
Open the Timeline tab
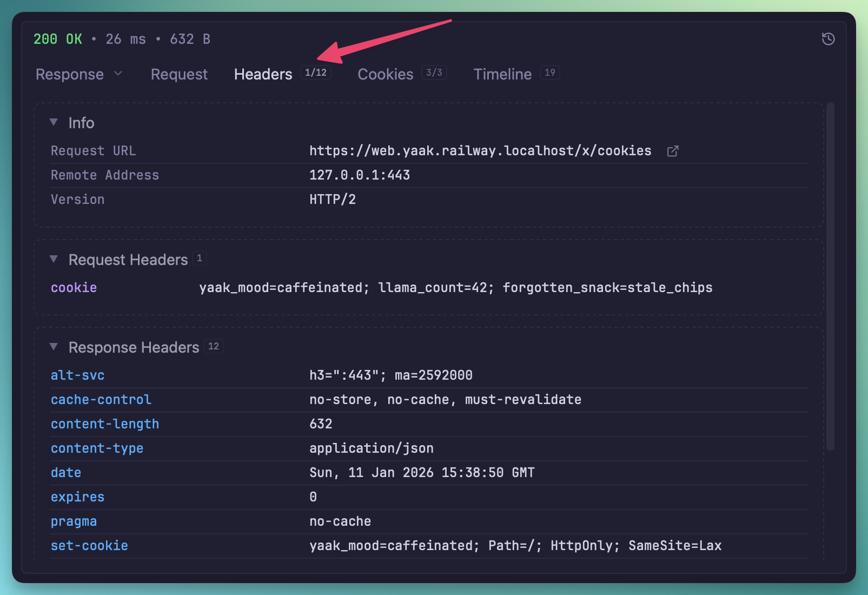click(502, 74)
